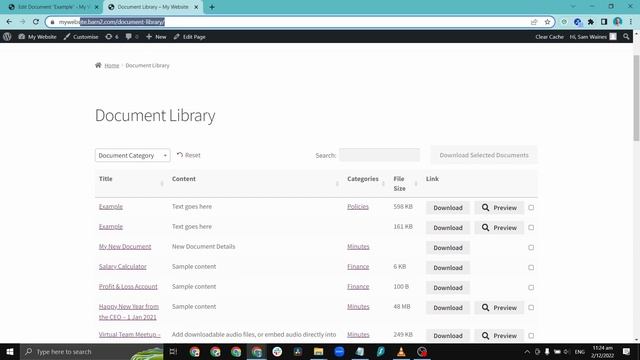Click Clear Cache in the admin bar

(549, 37)
